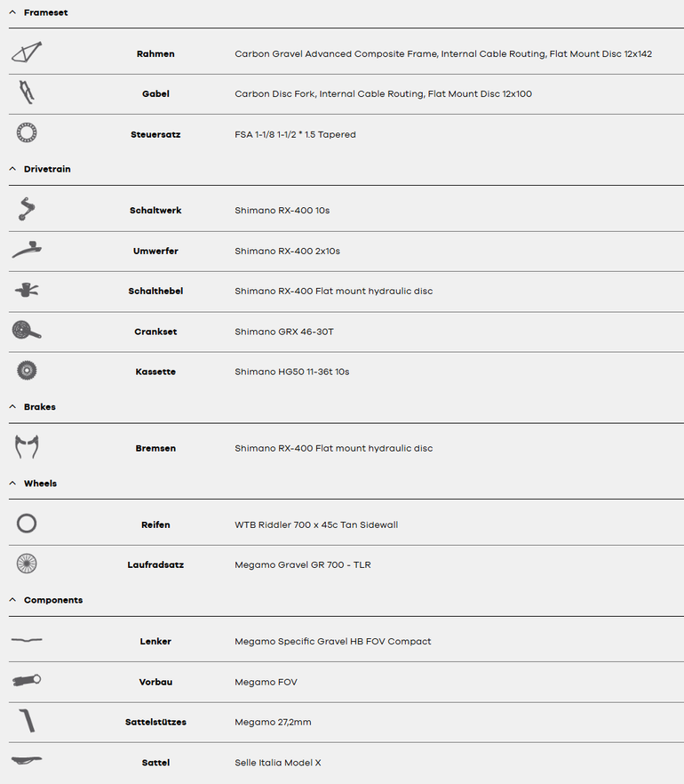Collapse the Frameset section
The width and height of the screenshot is (684, 784).
[12, 12]
